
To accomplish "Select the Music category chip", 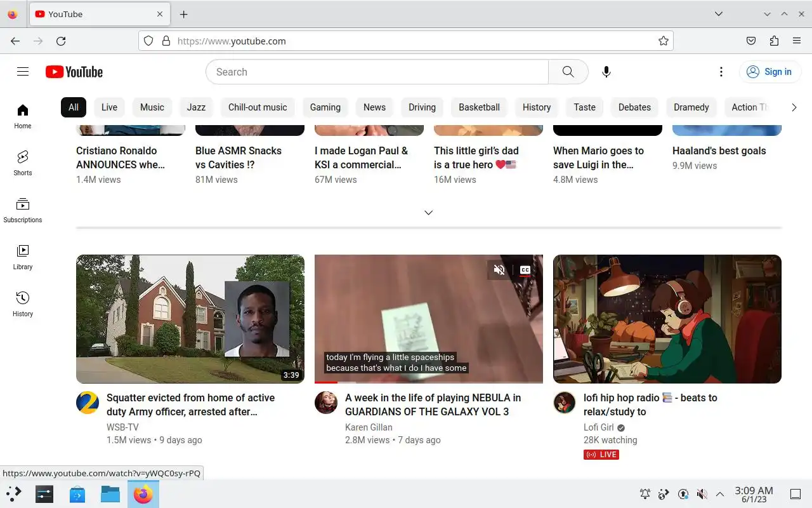I will coord(152,107).
